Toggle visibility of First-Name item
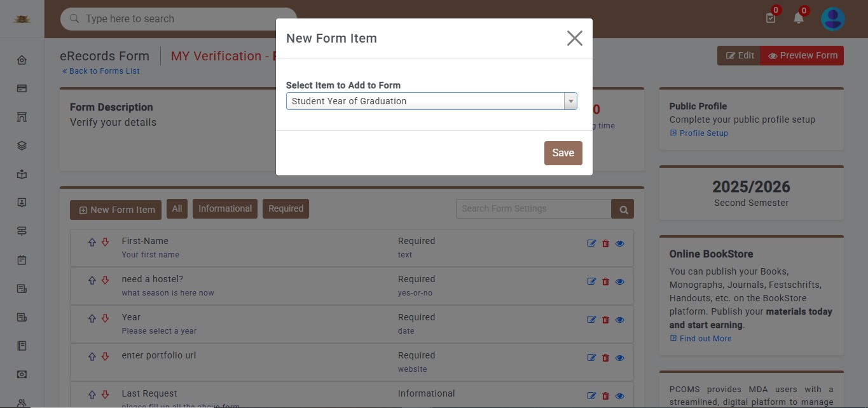Screen dimensions: 868x408 pos(619,243)
